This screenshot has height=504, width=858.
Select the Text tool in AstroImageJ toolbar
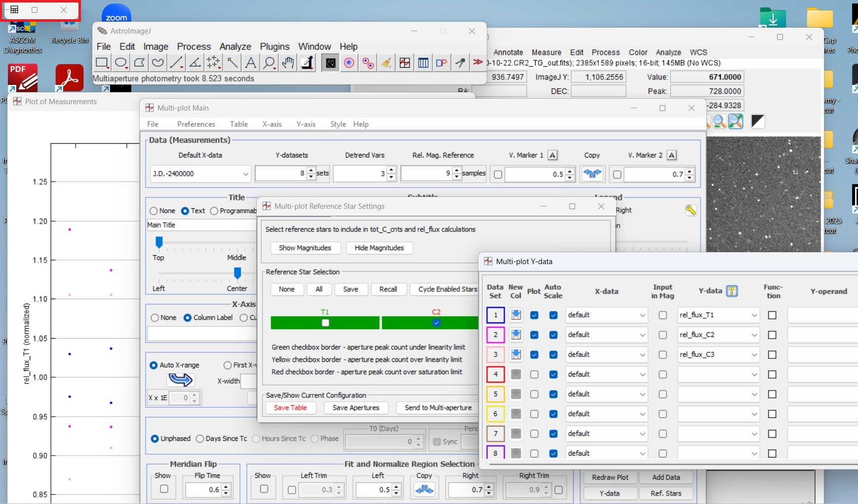(251, 63)
